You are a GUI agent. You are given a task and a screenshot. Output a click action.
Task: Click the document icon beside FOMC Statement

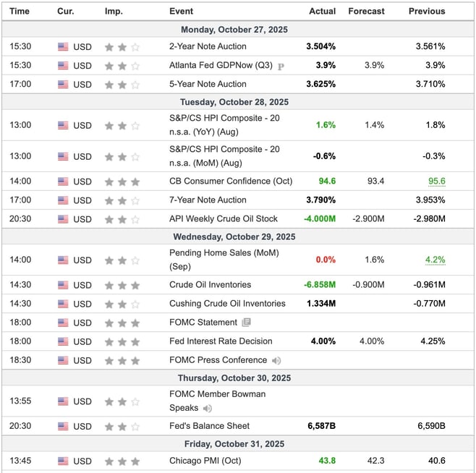(x=247, y=323)
